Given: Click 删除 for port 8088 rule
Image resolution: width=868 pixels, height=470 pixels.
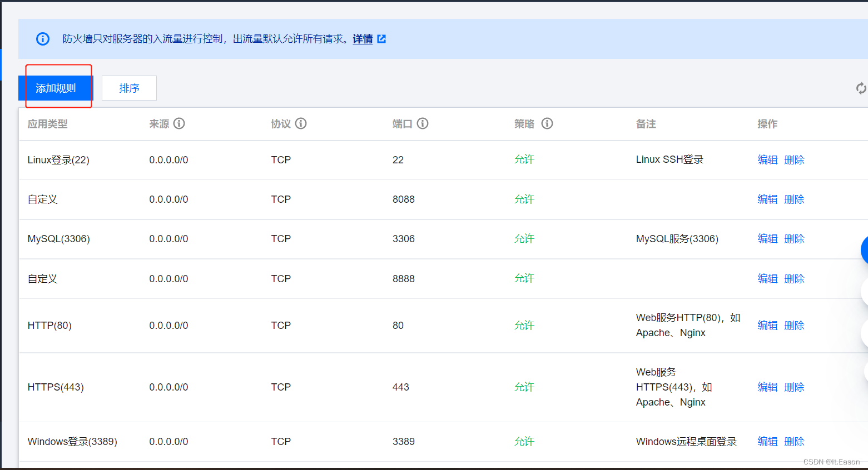Looking at the screenshot, I should (x=794, y=199).
